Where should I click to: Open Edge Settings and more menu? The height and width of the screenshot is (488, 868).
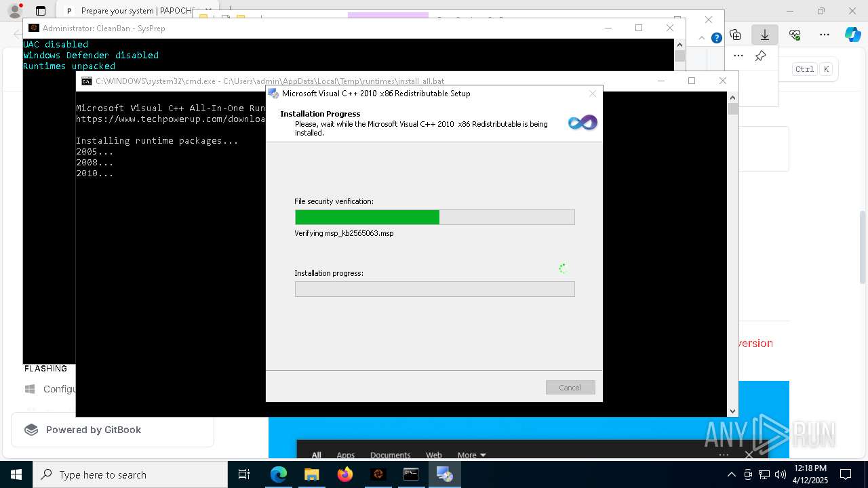coord(825,35)
